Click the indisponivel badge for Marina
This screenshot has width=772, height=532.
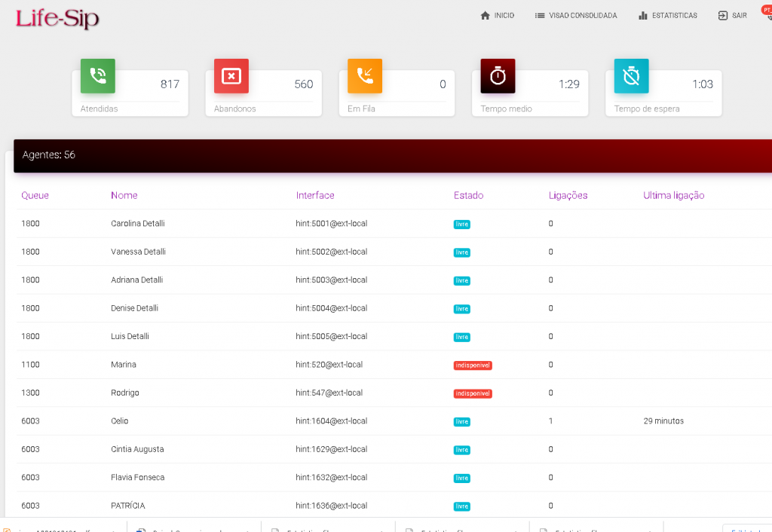(473, 365)
